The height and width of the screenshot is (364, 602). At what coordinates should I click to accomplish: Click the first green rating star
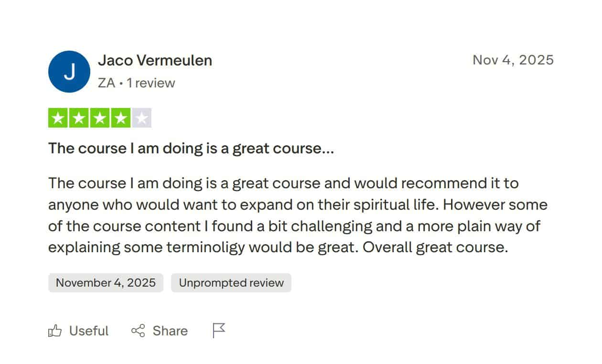point(58,118)
